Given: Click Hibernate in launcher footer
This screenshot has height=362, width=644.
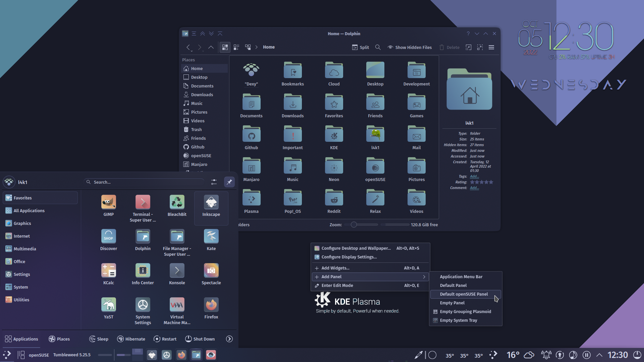Looking at the screenshot, I should coord(131,339).
